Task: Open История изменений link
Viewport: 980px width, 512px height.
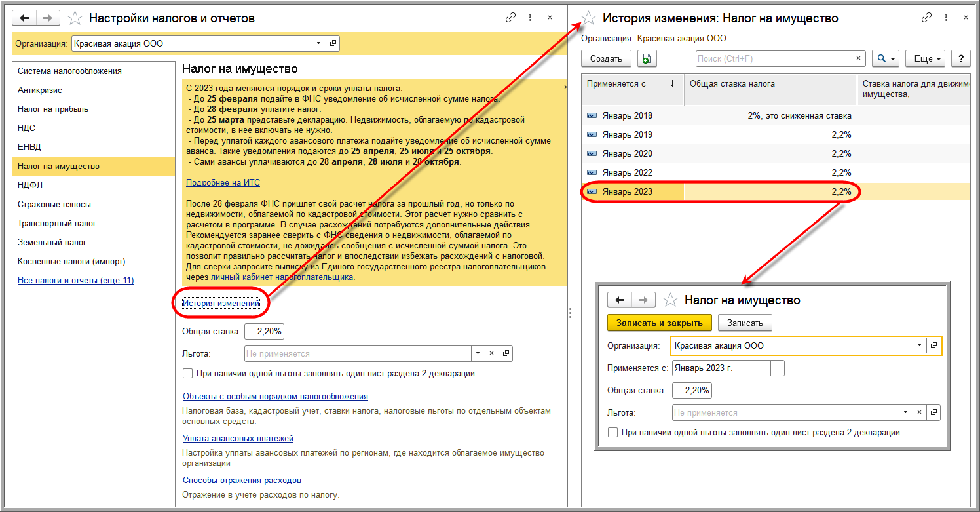Action: pyautogui.click(x=221, y=303)
